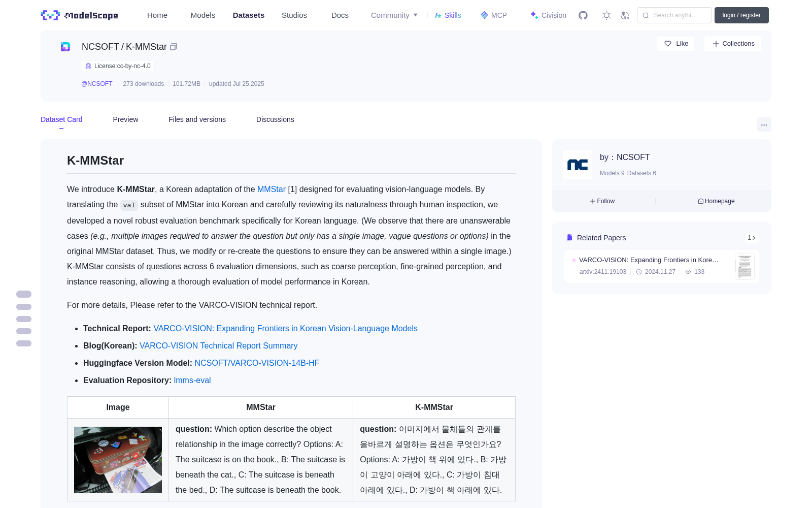
Task: Click login / register button
Action: coord(741,15)
